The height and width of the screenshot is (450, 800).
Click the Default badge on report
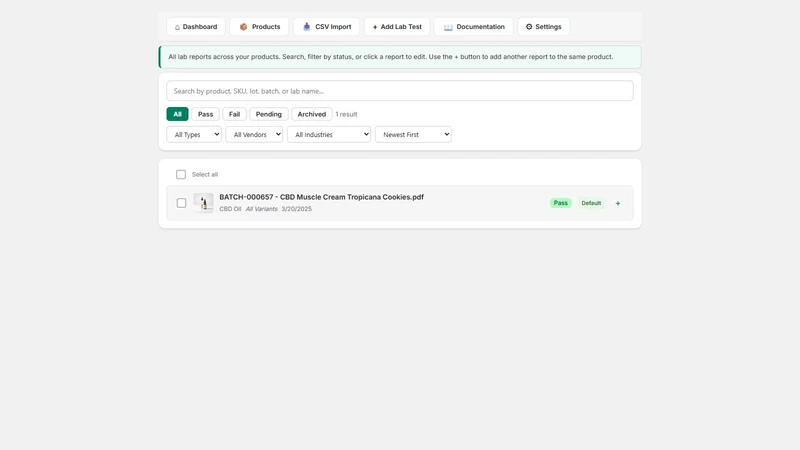tap(591, 203)
